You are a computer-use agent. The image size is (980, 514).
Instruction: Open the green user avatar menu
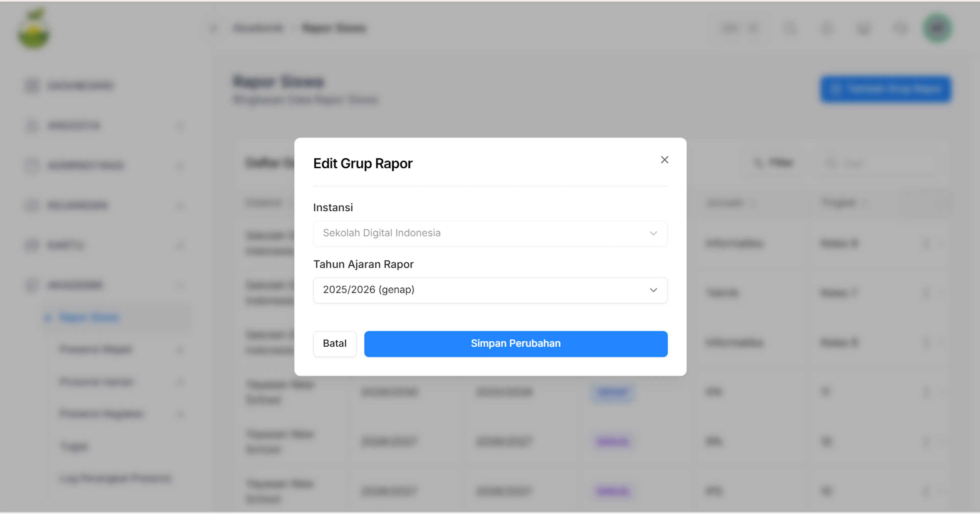[937, 28]
